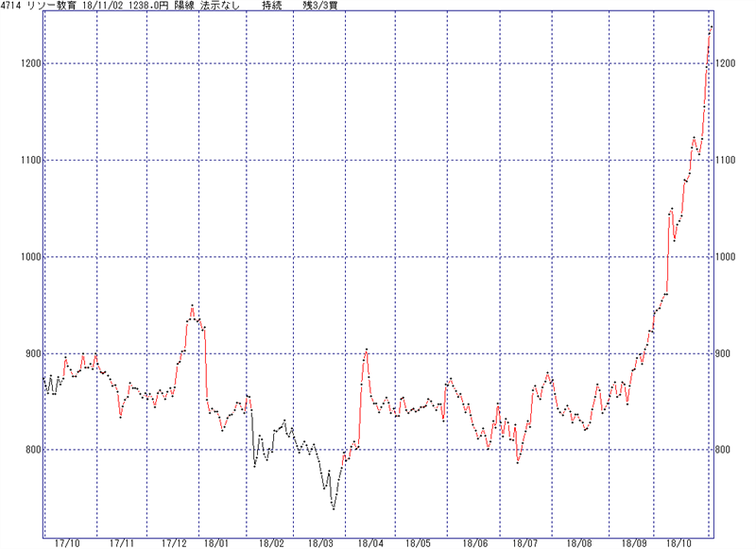The width and height of the screenshot is (756, 549).
Task: Select the 残3/3買 signal text
Action: pos(319,6)
